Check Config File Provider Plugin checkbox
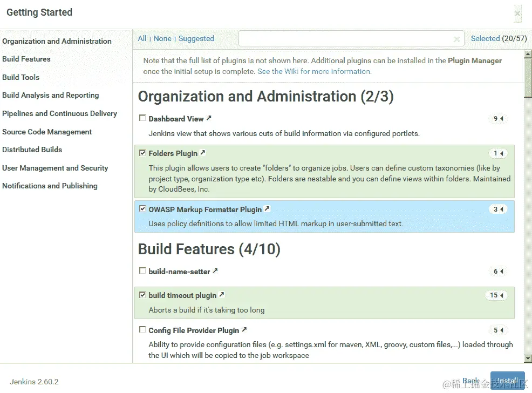 coord(142,329)
